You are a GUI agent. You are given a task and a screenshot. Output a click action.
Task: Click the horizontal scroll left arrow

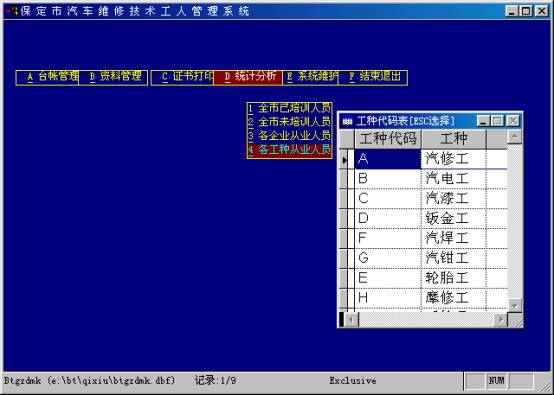(x=351, y=320)
